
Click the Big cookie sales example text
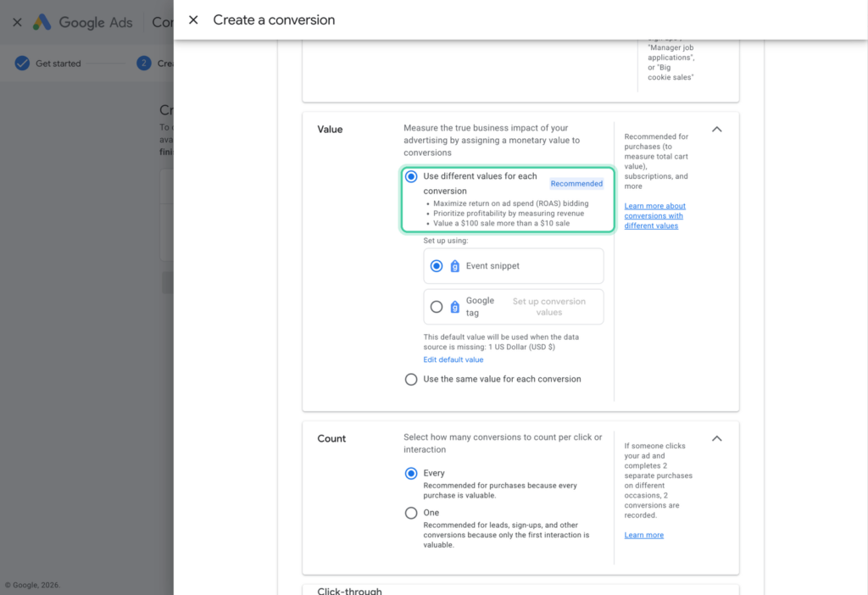click(670, 73)
